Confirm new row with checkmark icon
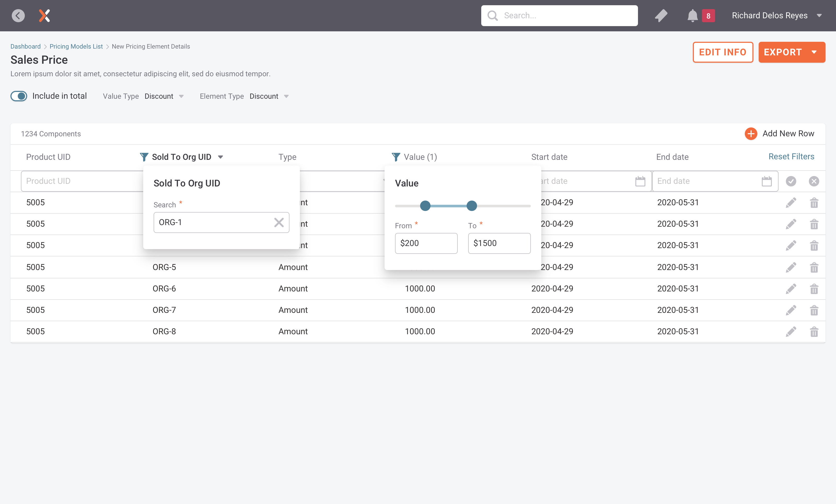The width and height of the screenshot is (836, 504). coord(791,181)
